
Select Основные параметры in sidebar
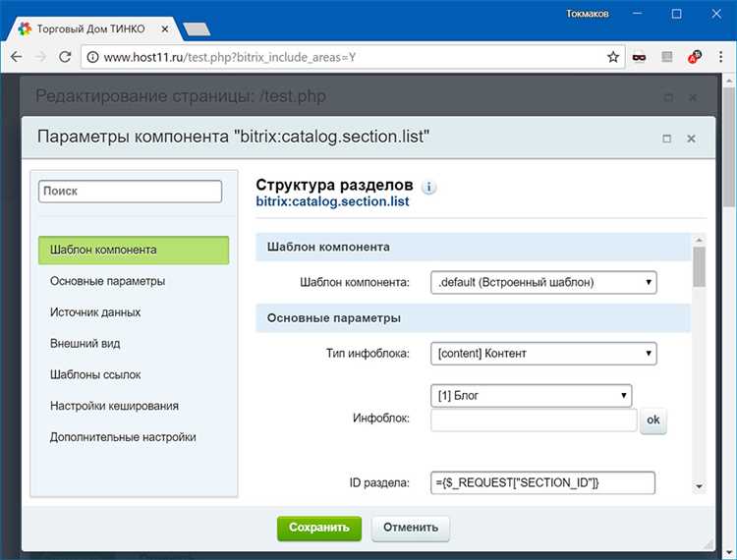coord(108,281)
